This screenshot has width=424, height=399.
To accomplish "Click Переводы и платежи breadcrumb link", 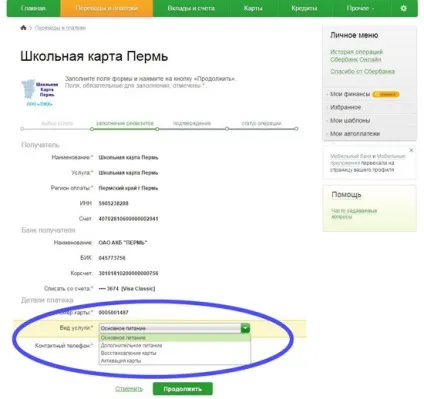I will pos(60,28).
